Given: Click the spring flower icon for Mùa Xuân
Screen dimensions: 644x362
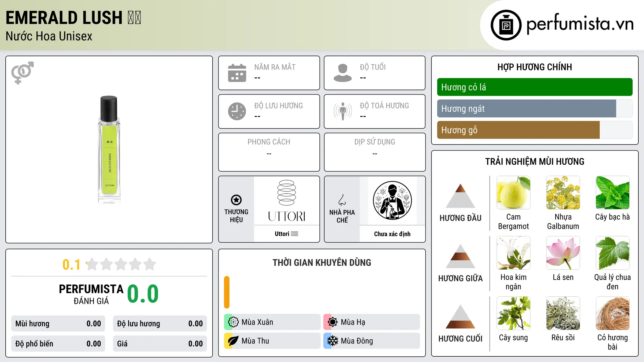Looking at the screenshot, I should [233, 322].
